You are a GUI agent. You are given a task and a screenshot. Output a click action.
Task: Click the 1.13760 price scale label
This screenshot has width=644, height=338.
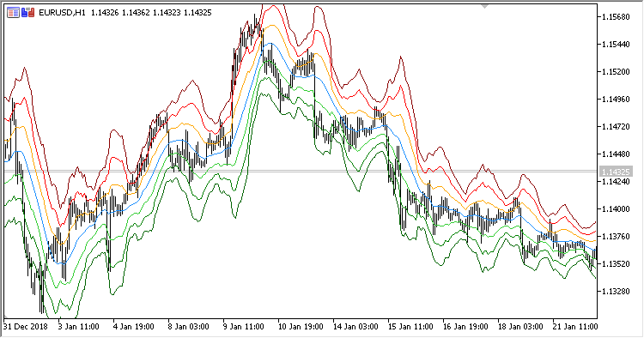[616, 237]
